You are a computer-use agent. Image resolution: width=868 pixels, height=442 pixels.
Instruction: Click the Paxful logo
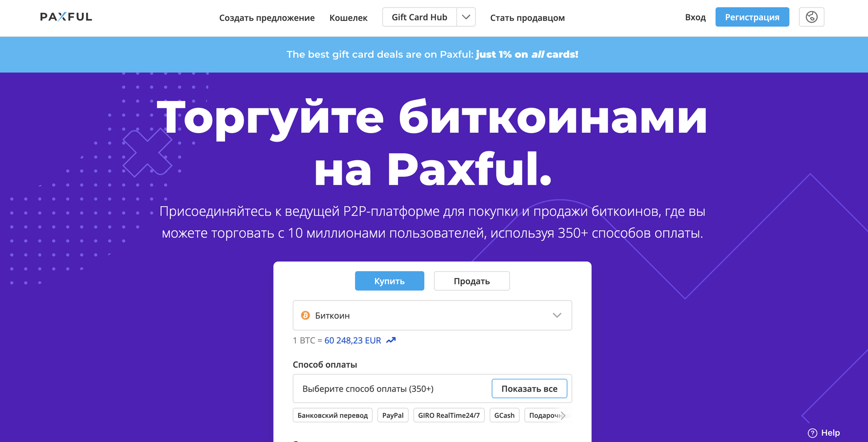pos(66,17)
